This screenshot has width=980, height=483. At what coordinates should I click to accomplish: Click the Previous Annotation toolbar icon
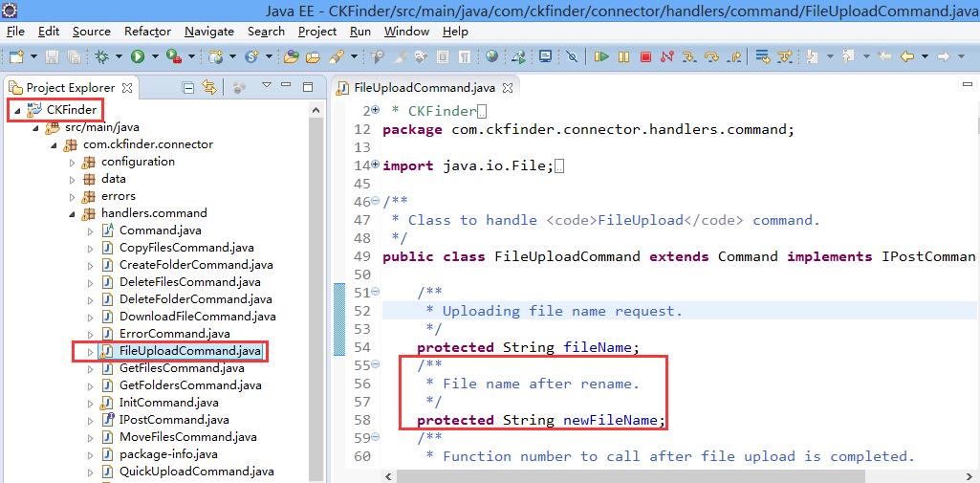848,56
